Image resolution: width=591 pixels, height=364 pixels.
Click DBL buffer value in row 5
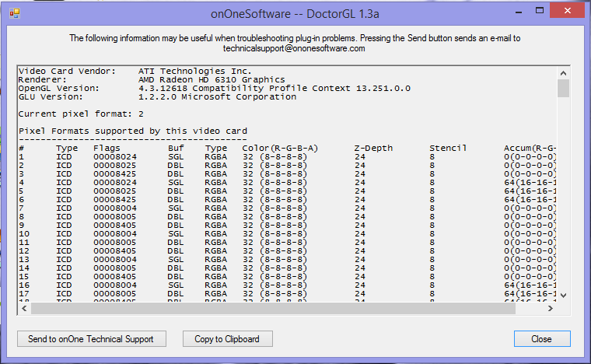click(x=176, y=191)
